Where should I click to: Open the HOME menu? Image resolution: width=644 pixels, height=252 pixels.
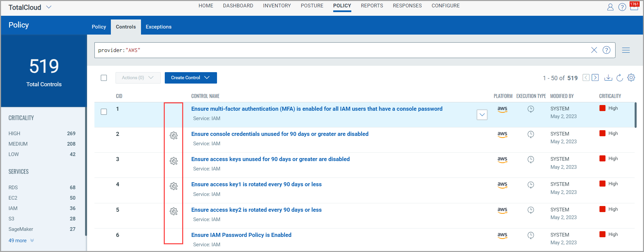point(206,6)
